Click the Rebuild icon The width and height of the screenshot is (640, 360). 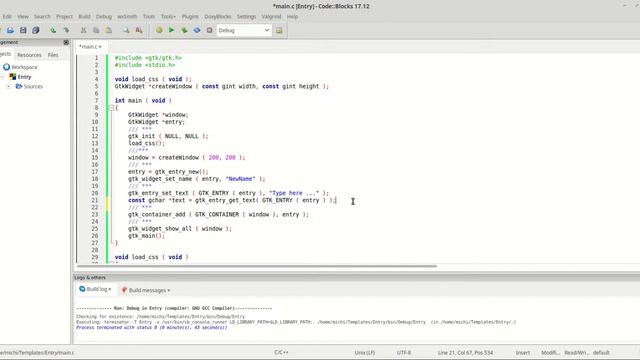pyautogui.click(x=197, y=30)
